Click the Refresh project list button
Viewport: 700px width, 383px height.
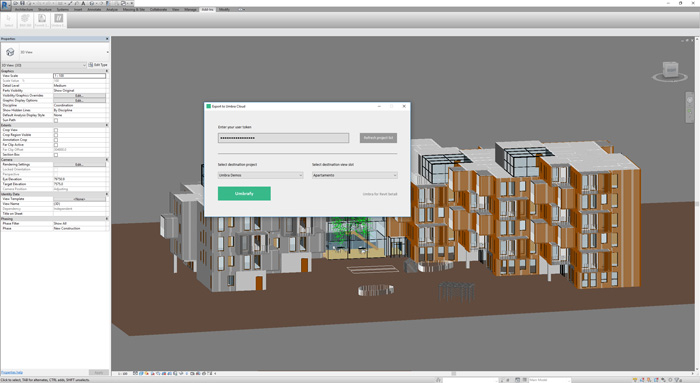click(x=379, y=138)
